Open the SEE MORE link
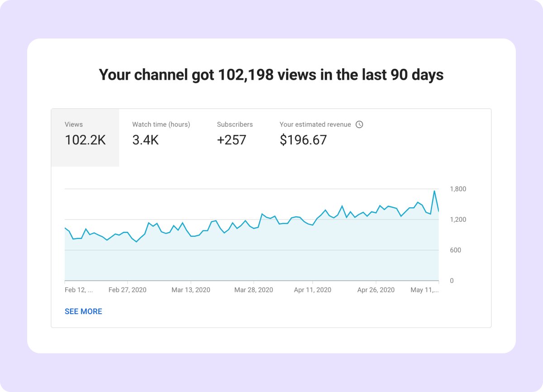Screen dimensions: 543x392 coord(84,311)
